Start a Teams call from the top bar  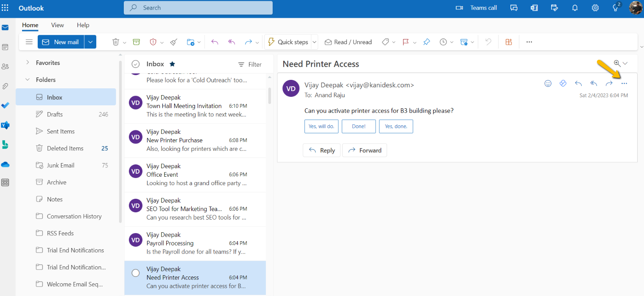pyautogui.click(x=476, y=8)
